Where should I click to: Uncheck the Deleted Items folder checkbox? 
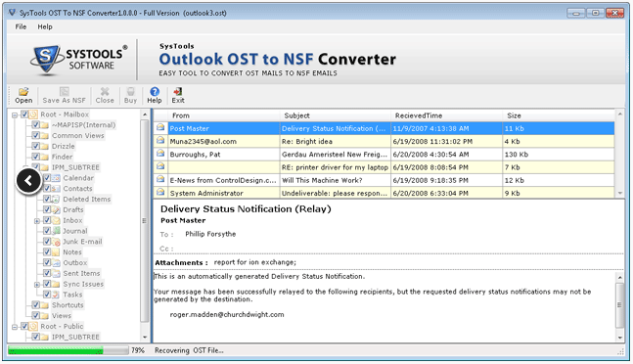(47, 199)
